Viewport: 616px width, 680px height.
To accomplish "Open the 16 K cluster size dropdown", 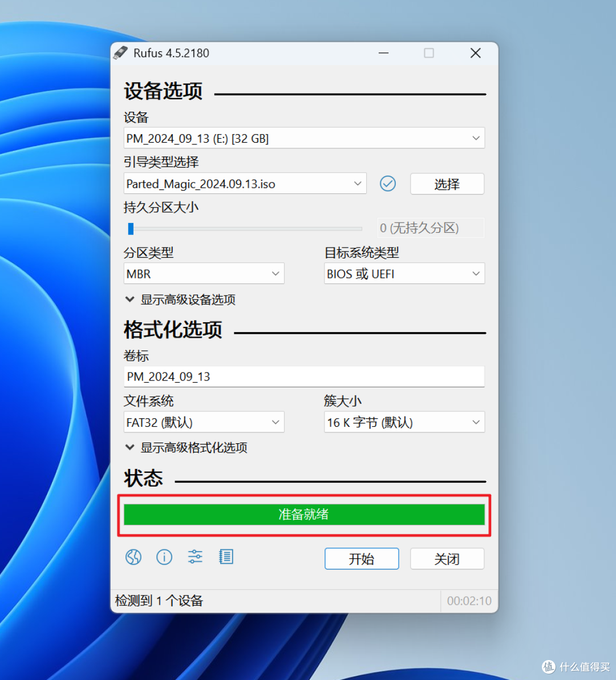I will point(404,422).
